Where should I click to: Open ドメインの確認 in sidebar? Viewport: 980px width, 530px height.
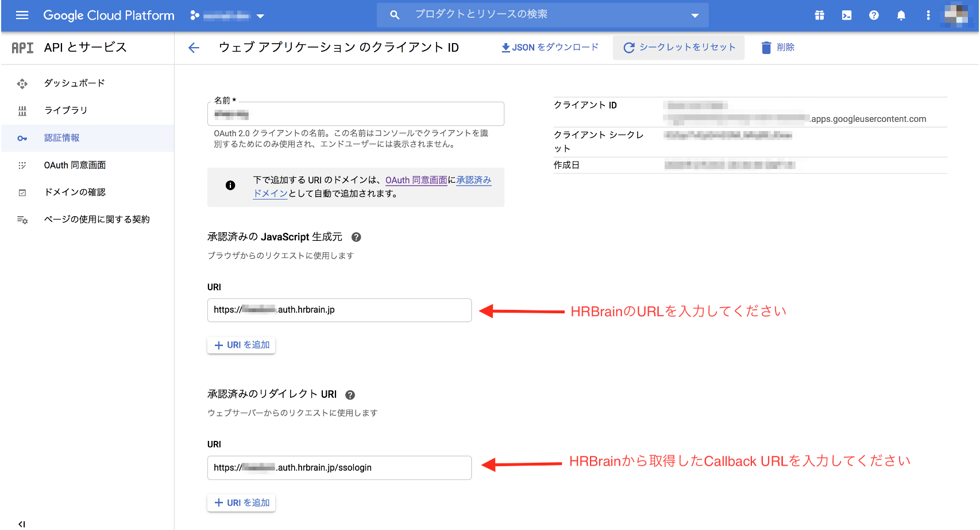(88, 192)
